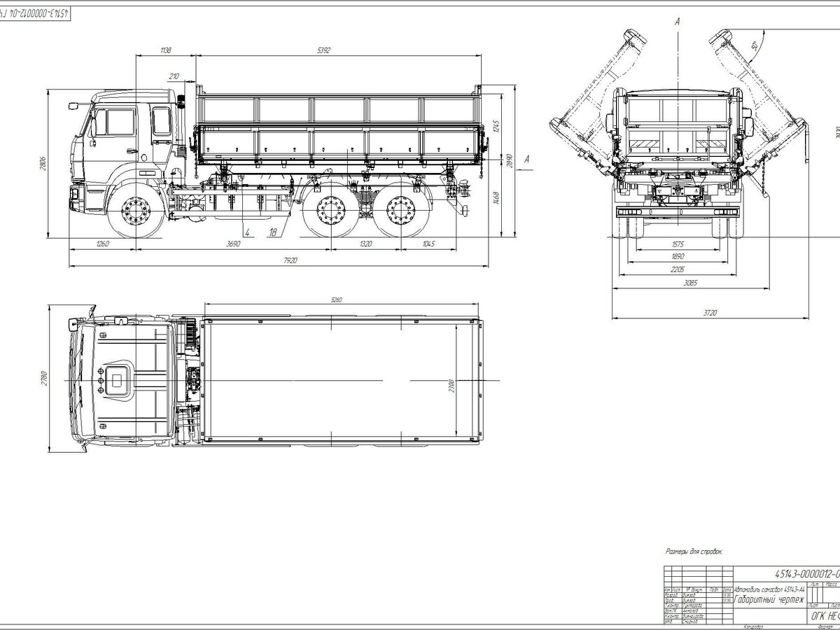The height and width of the screenshot is (630, 840).
Task: Select the view arrow label A beside truck rear
Action: point(527,160)
